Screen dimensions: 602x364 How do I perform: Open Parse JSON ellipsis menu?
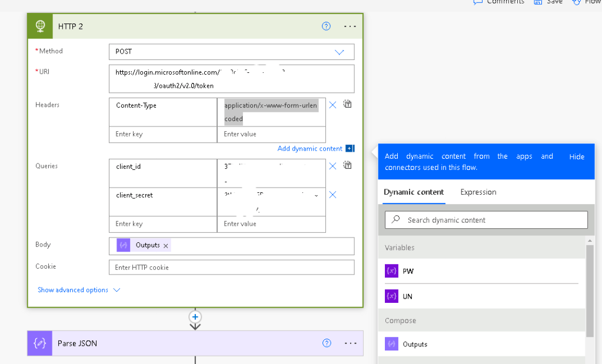[x=350, y=343]
